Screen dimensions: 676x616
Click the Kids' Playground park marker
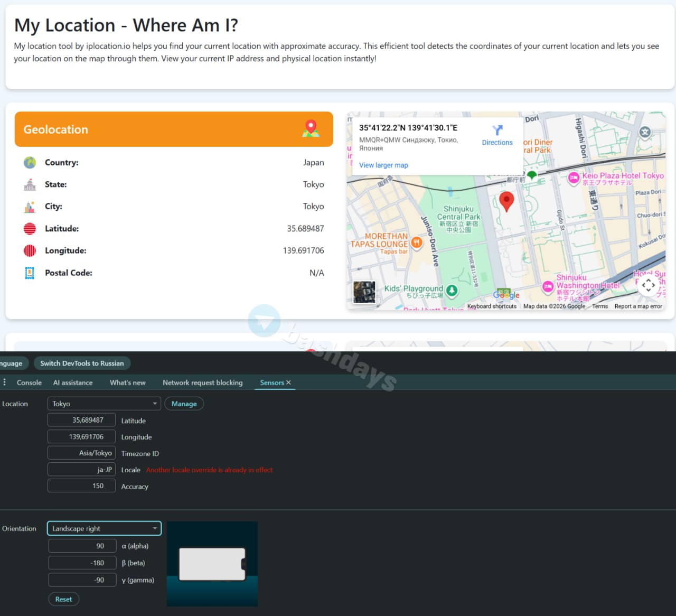coord(452,290)
